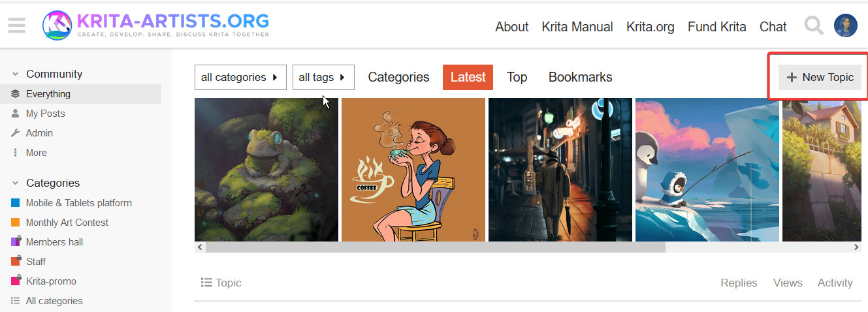
Task: Open the user profile avatar
Action: click(x=845, y=26)
